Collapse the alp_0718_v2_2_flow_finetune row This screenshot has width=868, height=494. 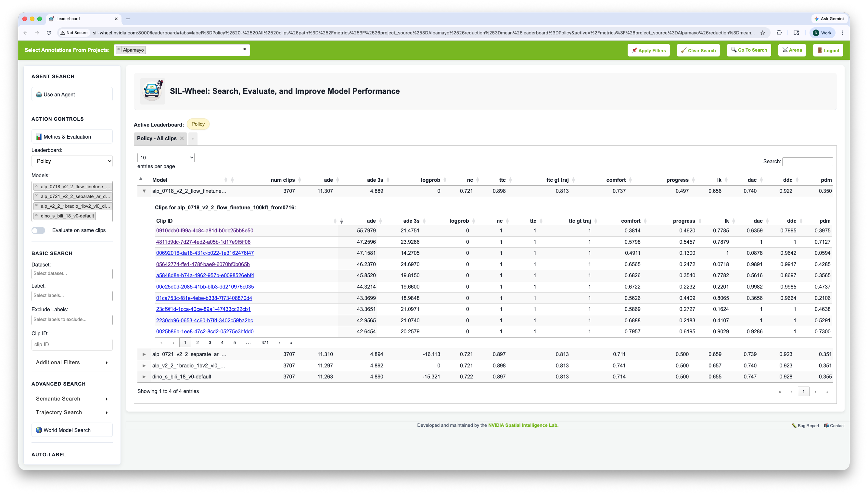(144, 191)
